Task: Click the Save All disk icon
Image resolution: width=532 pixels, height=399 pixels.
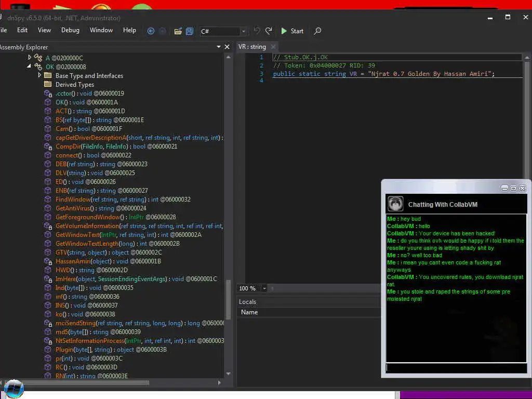Action: (189, 31)
